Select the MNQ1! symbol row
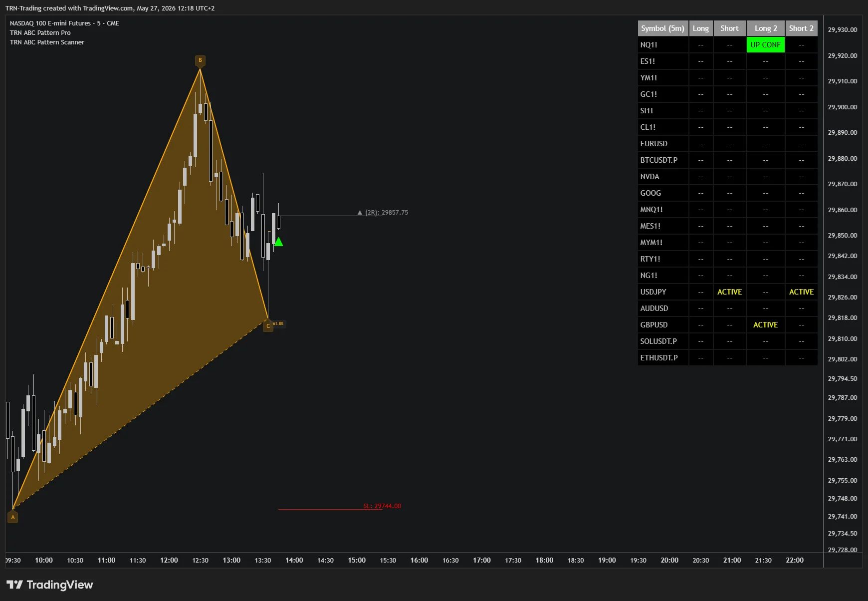 (x=727, y=210)
